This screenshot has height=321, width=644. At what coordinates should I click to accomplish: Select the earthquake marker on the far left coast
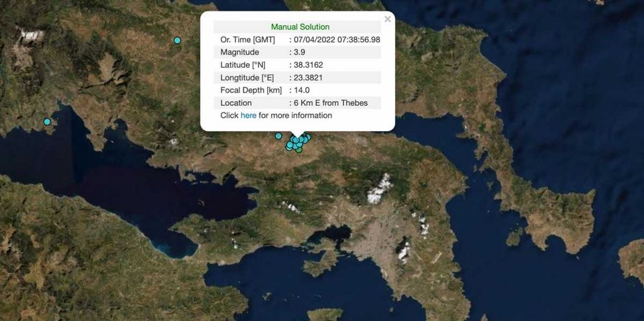47,122
